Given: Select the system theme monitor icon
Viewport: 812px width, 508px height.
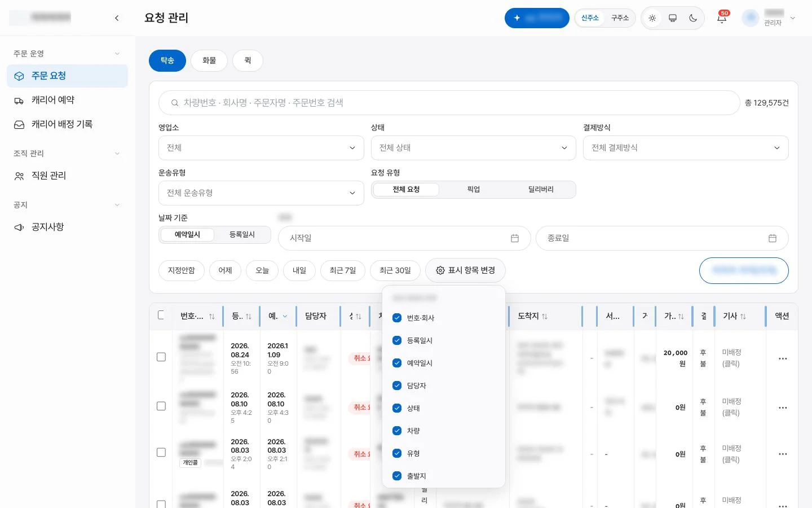Looking at the screenshot, I should (673, 18).
